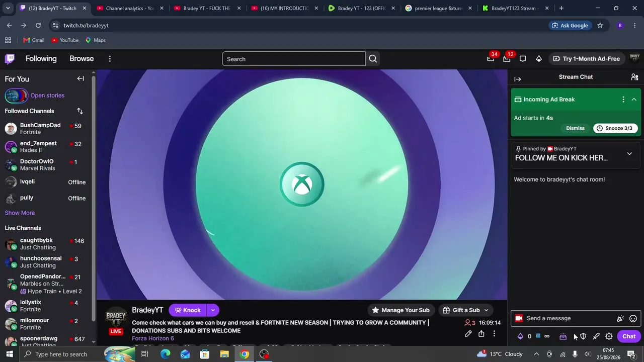Viewport: 644px width, 362px height.
Task: Click Ask Google in the address bar
Action: [570, 25]
